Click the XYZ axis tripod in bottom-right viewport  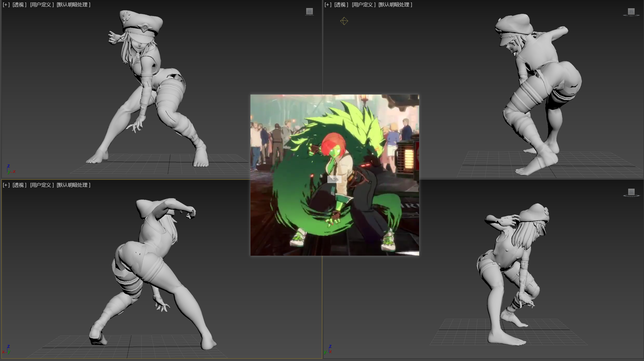[328, 349]
